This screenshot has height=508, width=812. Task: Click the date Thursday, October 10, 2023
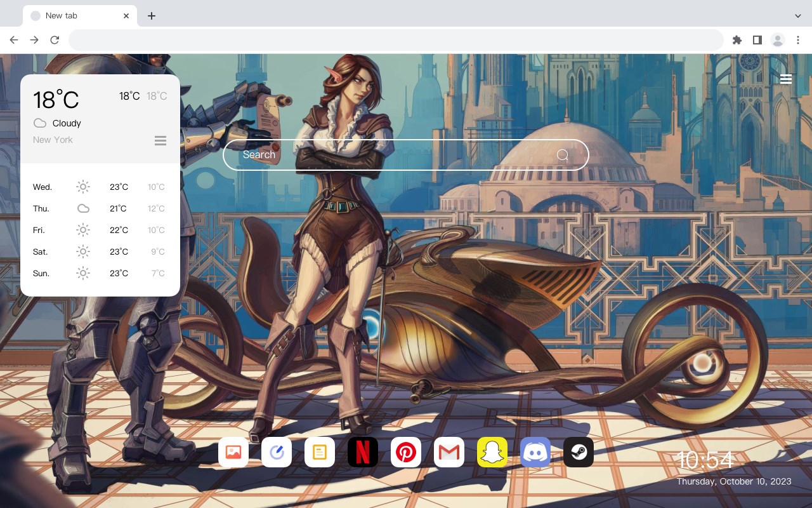tap(734, 481)
